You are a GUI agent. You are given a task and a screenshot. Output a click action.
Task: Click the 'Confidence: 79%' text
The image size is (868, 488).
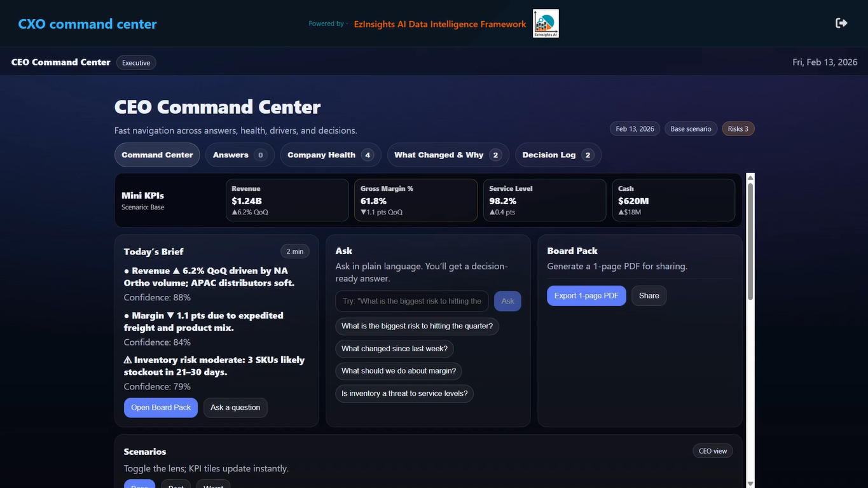pos(157,387)
